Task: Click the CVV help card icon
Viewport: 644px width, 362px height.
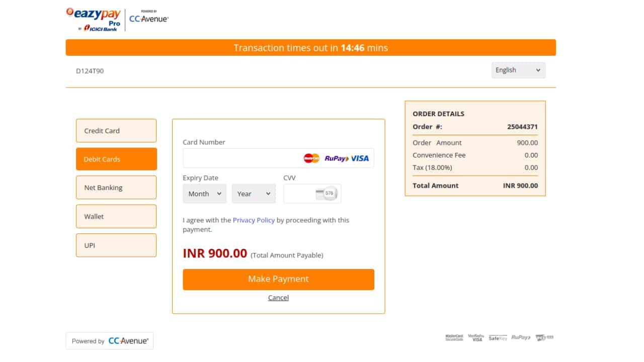Action: point(326,194)
